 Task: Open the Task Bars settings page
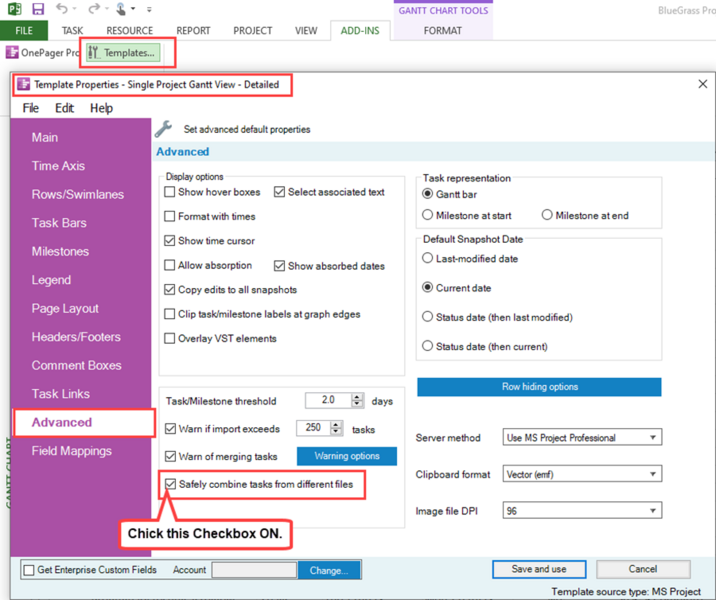point(59,223)
